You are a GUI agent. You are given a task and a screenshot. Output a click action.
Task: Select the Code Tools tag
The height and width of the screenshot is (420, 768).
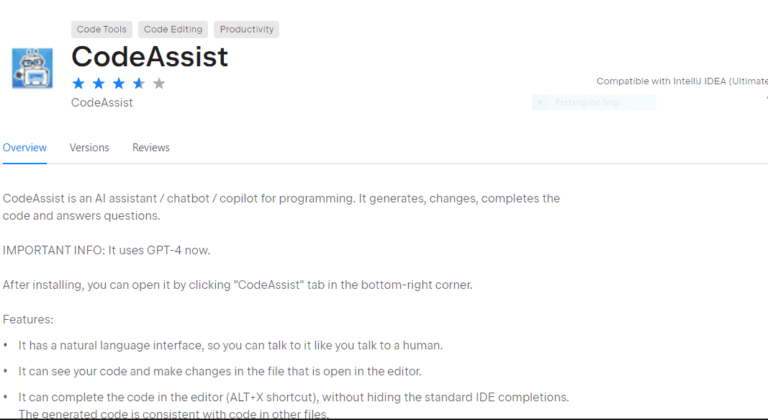tap(101, 29)
